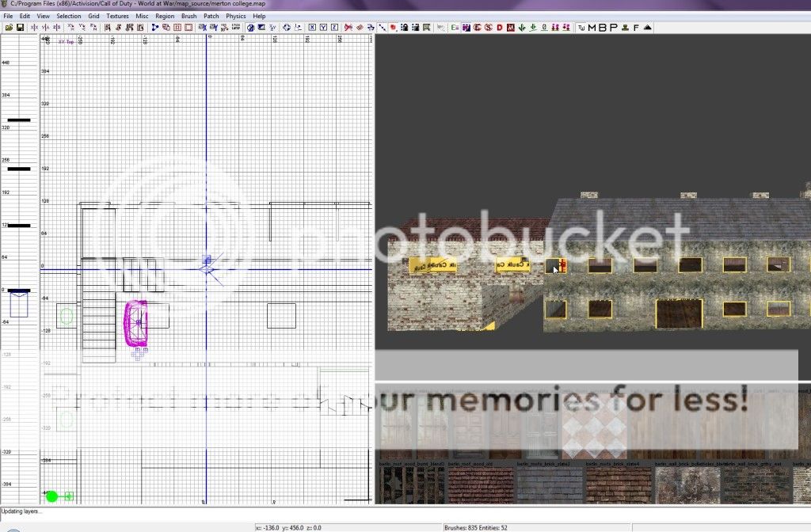Image resolution: width=811 pixels, height=532 pixels.
Task: Click the red D toolbar icon
Action: 500,28
